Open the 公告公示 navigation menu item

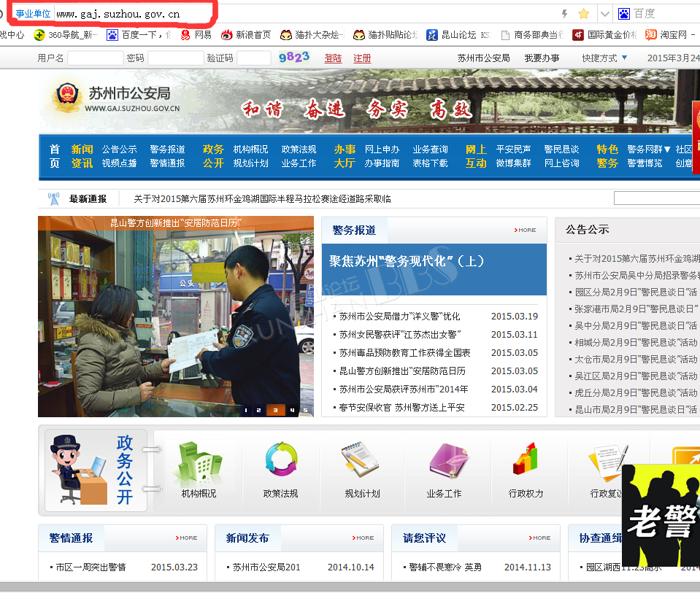[119, 150]
